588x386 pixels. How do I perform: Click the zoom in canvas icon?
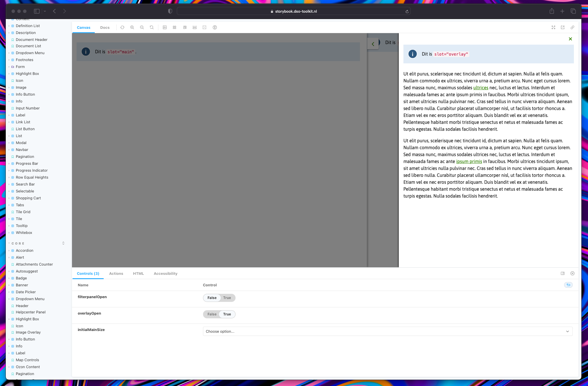132,27
